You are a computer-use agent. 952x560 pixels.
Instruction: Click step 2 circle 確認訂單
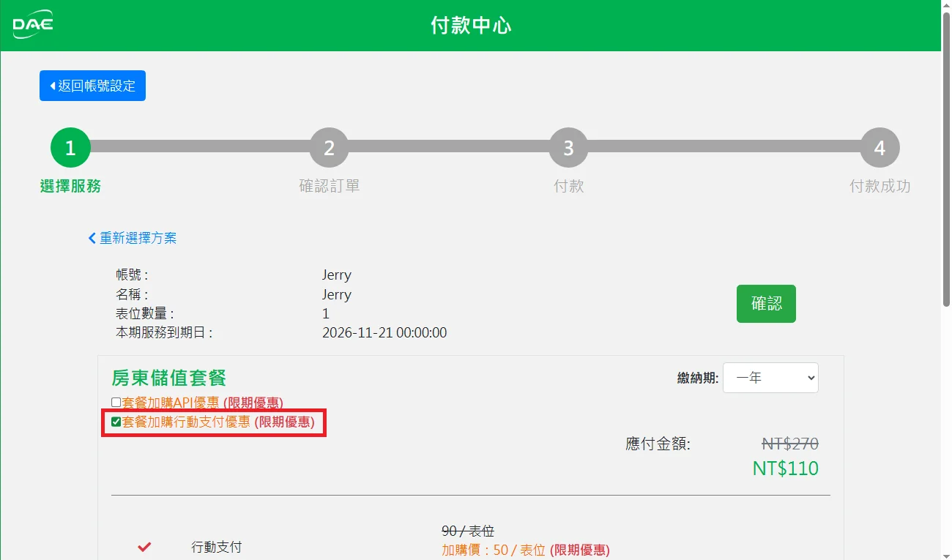pyautogui.click(x=329, y=149)
